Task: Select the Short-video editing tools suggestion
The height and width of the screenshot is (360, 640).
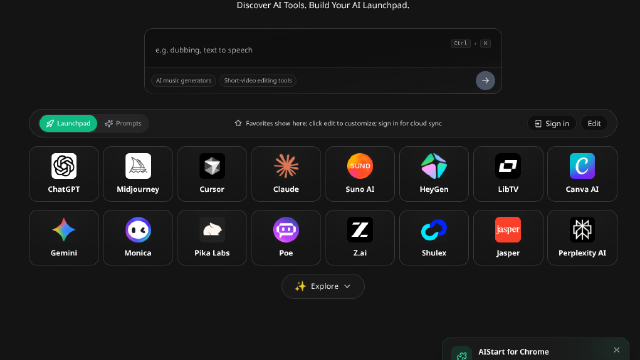Action: pos(258,80)
